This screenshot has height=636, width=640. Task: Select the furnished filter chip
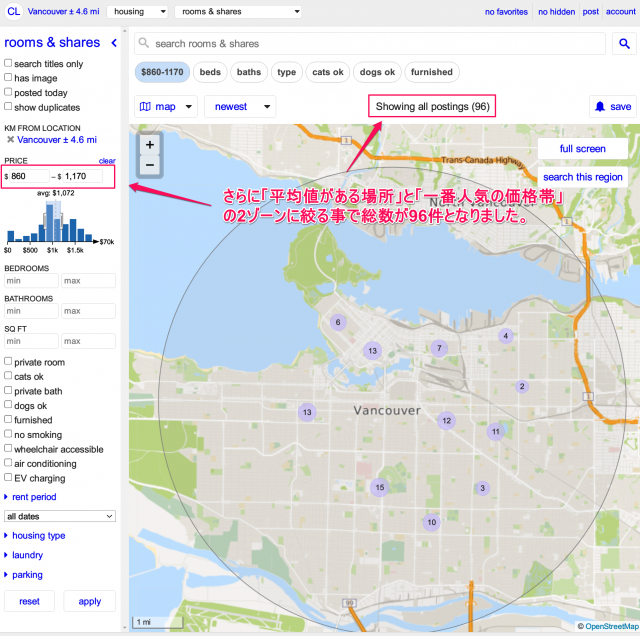click(x=432, y=72)
